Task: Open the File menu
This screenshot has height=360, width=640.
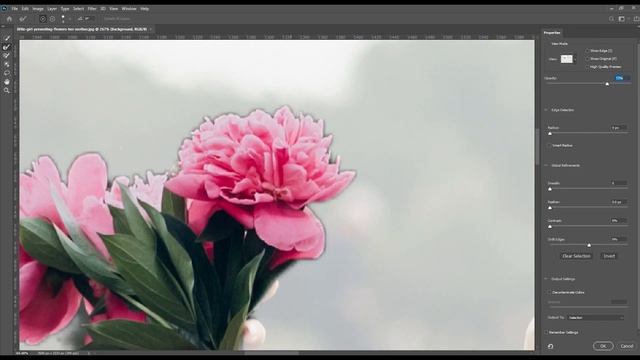Action: tap(15, 9)
